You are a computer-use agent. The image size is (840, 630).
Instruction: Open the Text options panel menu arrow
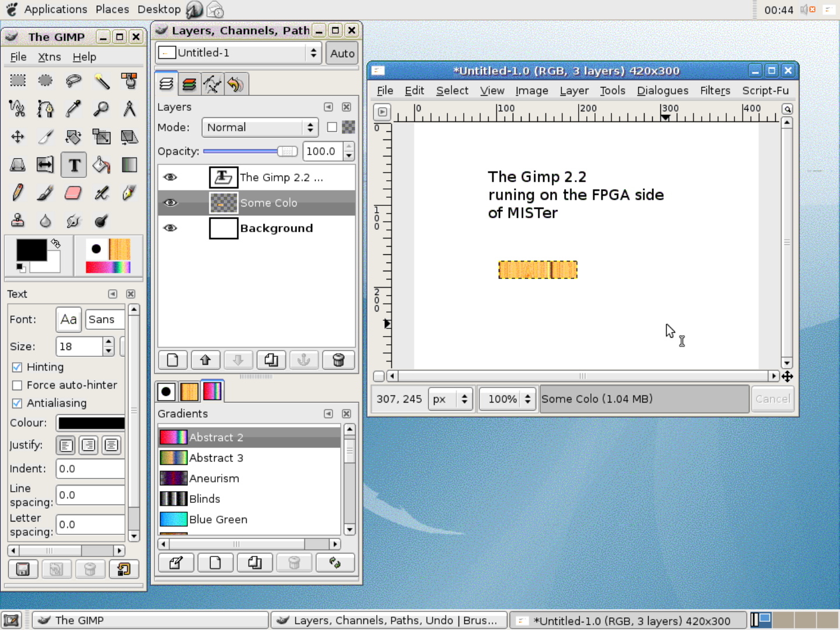pyautogui.click(x=113, y=294)
